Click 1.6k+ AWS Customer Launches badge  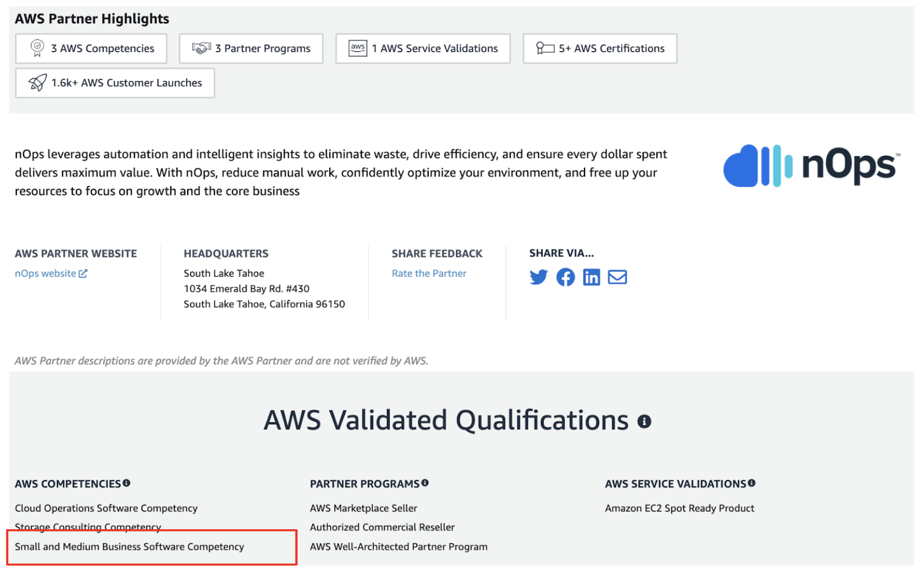coord(115,83)
